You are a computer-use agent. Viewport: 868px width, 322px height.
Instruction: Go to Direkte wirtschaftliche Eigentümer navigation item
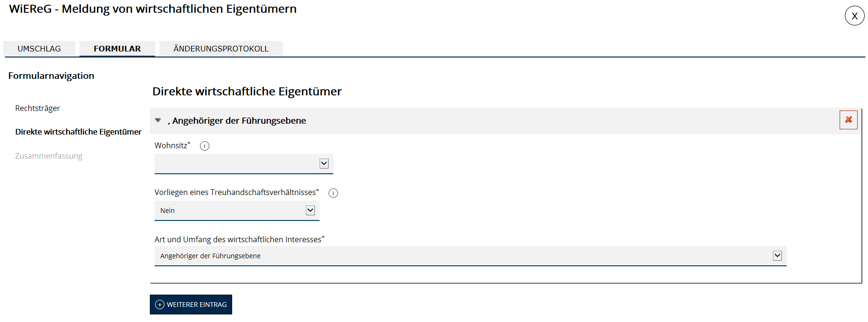pos(78,132)
